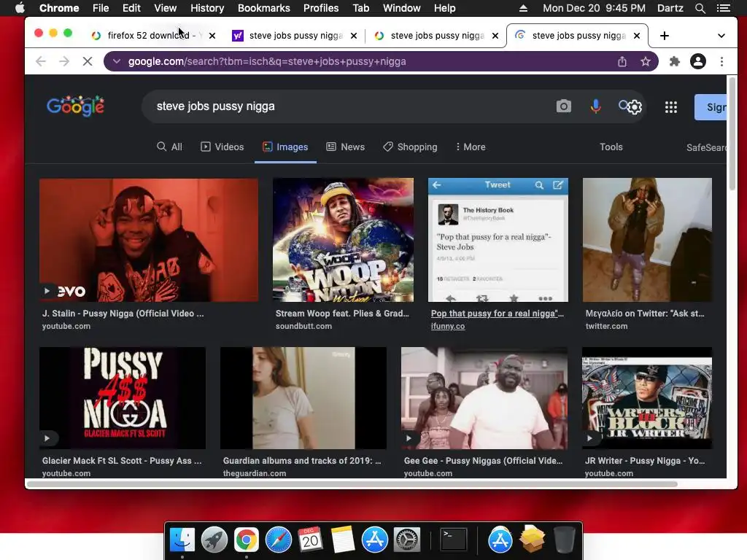
Task: Open the theguardian.com source link
Action: pos(255,473)
